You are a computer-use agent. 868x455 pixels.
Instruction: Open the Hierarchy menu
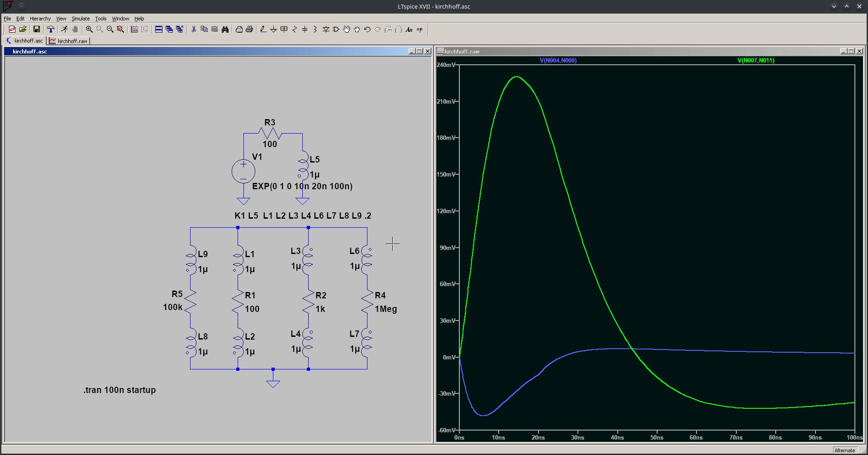coord(40,19)
